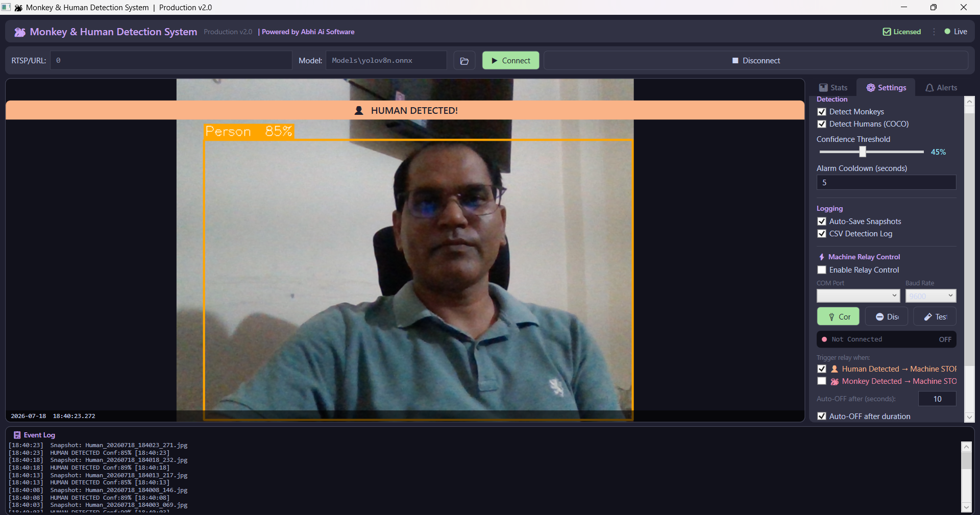This screenshot has width=980, height=515.
Task: Switch to the Stats tab
Action: (x=833, y=88)
